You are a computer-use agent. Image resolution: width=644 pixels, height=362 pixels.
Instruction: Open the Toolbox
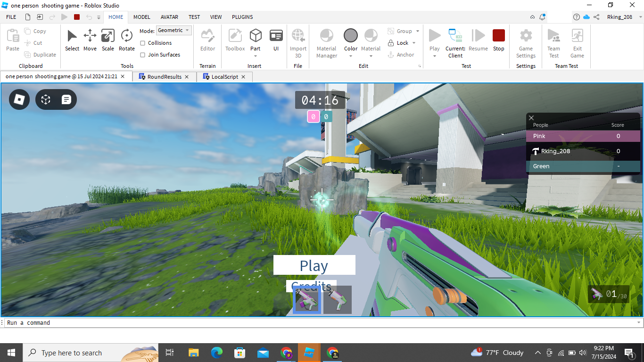pyautogui.click(x=234, y=41)
